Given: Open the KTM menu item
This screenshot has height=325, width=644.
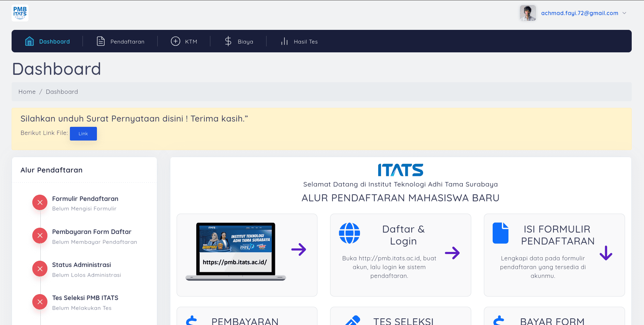Looking at the screenshot, I should tap(184, 41).
